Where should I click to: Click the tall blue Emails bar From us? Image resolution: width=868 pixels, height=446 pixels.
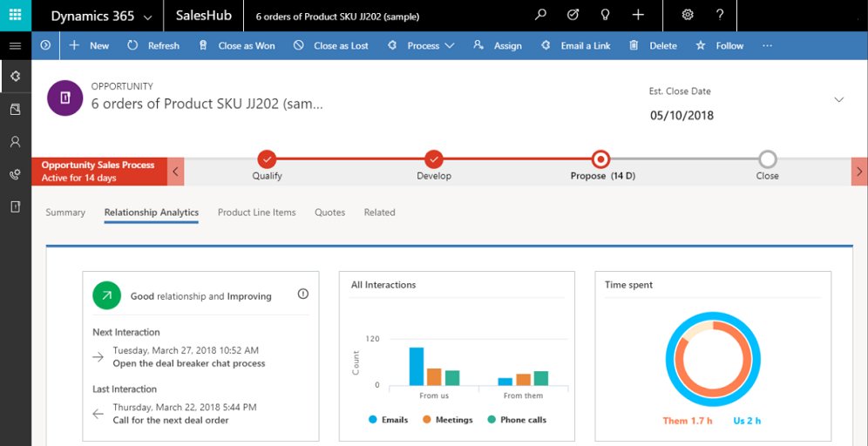pyautogui.click(x=417, y=367)
